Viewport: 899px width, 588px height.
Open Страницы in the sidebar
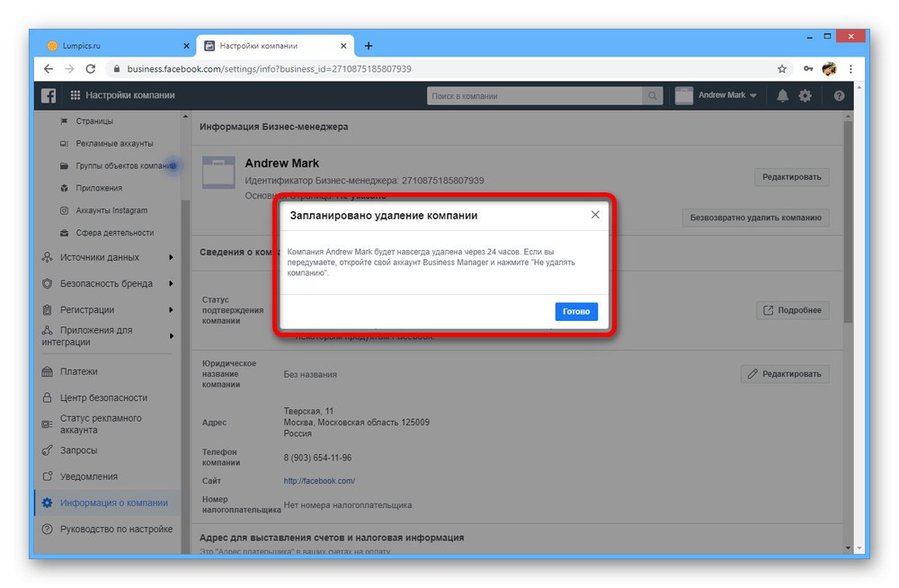click(x=94, y=121)
